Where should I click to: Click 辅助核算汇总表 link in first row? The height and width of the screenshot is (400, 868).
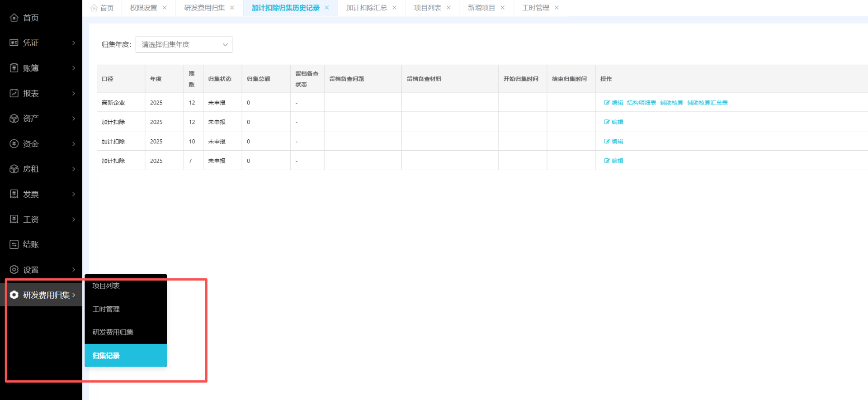click(x=707, y=103)
